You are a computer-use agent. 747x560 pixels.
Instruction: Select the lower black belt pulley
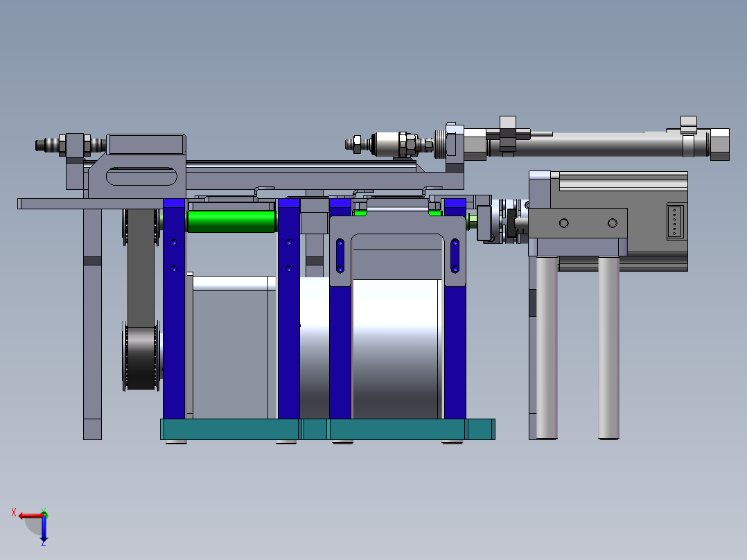click(x=141, y=358)
